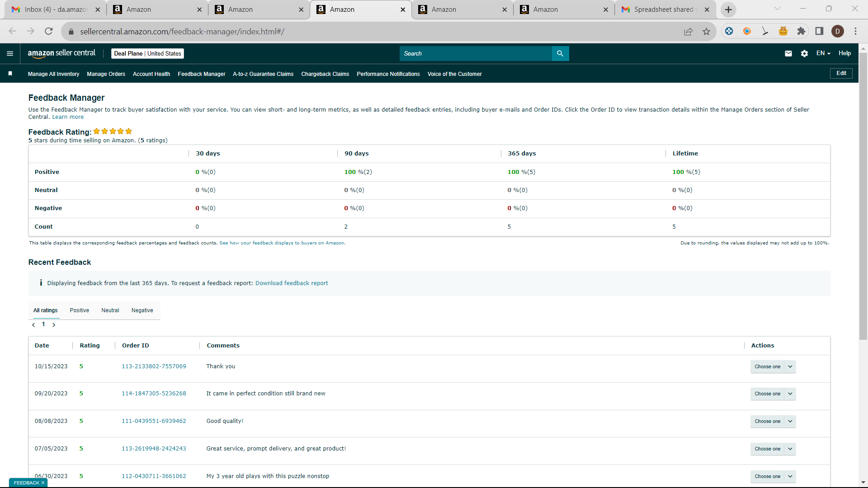The image size is (868, 488).
Task: Open Voice of the Customer in nav bar
Action: (x=455, y=74)
